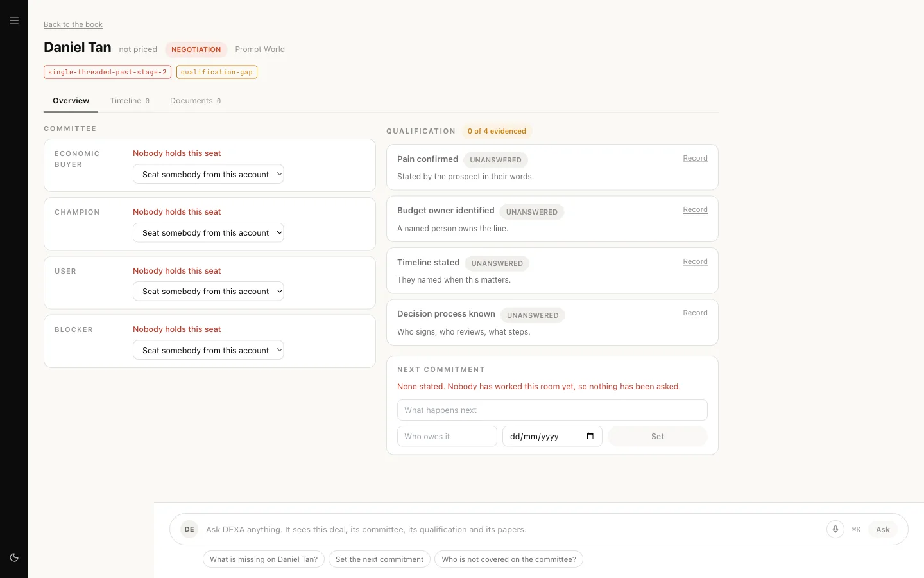
Task: Open the User seat dropdown
Action: pyautogui.click(x=209, y=291)
